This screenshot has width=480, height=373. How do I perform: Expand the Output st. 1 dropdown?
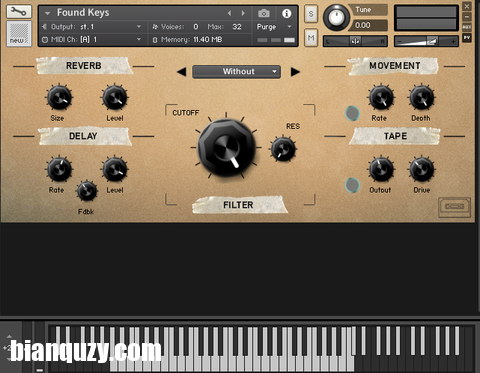point(92,27)
